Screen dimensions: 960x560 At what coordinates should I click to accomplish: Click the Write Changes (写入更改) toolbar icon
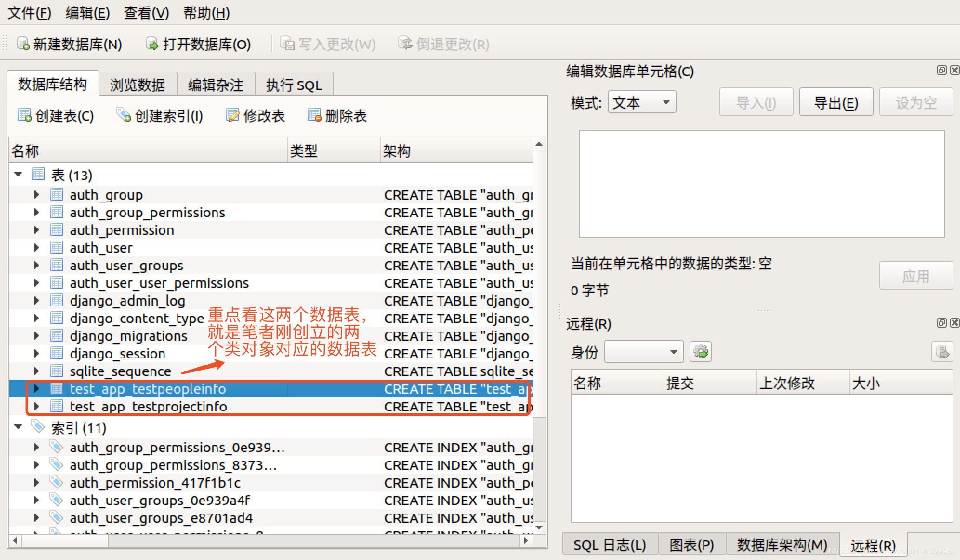pos(287,44)
